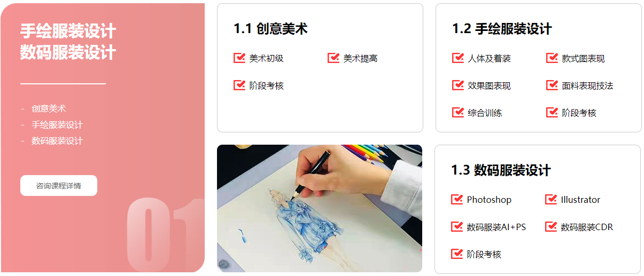Viewport: 644px width, 276px height.
Task: Click the checkmark icon beside Photoshop
Action: point(457,199)
